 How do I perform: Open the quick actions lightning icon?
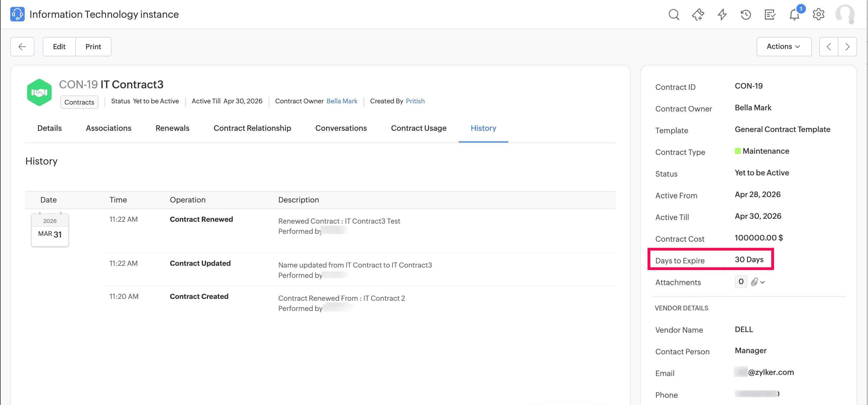tap(722, 14)
